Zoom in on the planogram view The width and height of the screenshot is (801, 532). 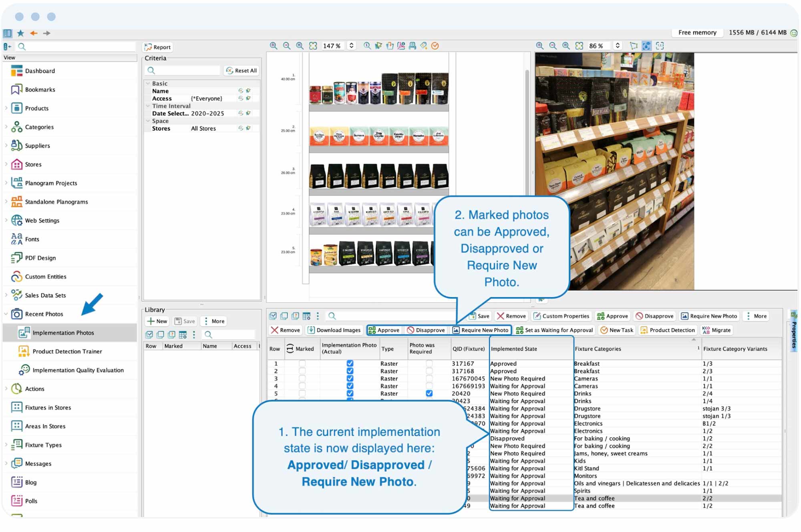click(274, 46)
